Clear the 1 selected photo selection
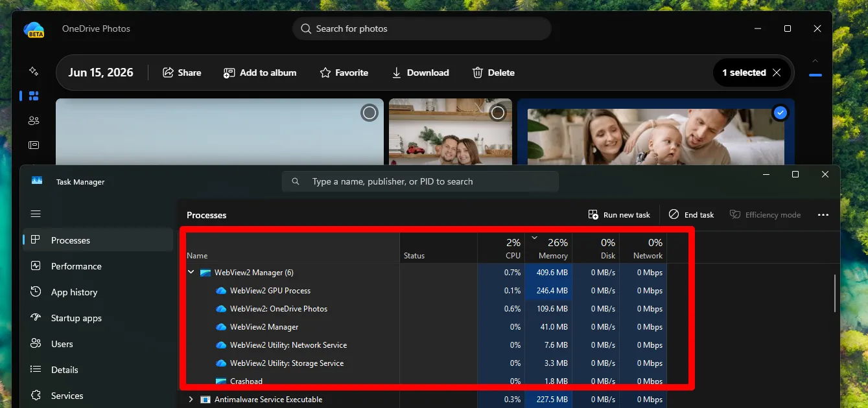Viewport: 868px width, 408px height. click(x=777, y=73)
